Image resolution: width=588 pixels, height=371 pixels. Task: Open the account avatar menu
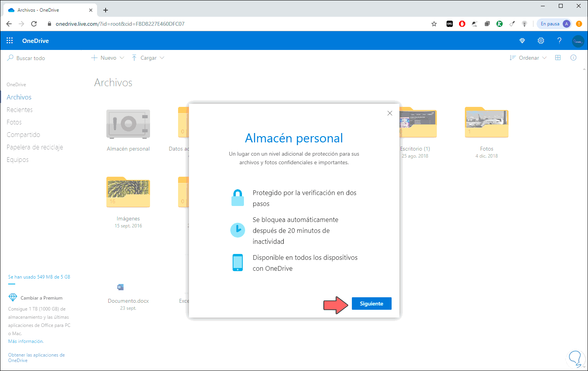point(578,41)
